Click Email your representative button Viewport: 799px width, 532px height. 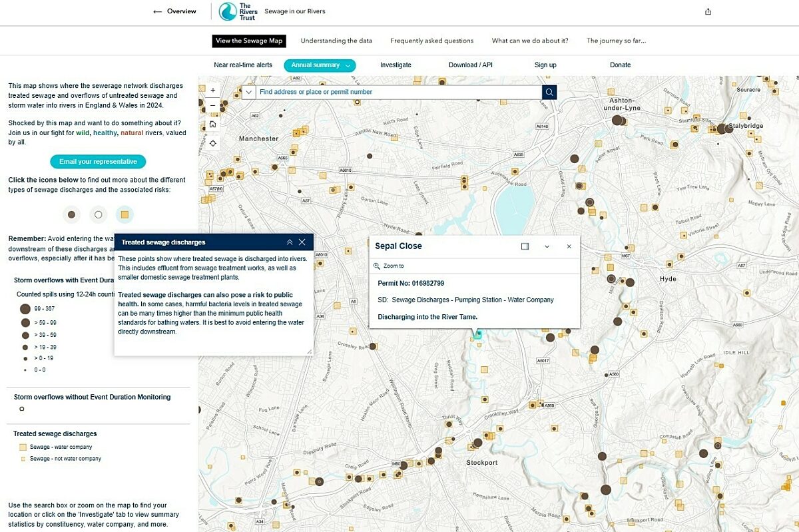click(98, 162)
